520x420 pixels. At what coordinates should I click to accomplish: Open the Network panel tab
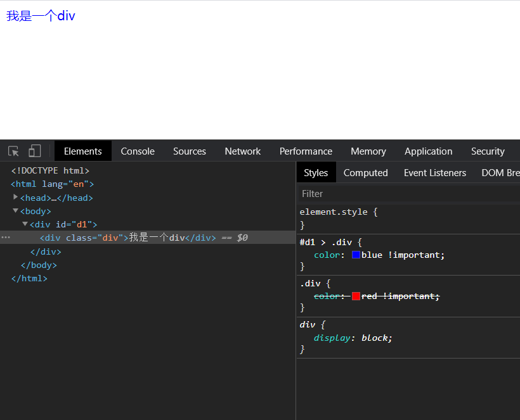click(x=242, y=151)
